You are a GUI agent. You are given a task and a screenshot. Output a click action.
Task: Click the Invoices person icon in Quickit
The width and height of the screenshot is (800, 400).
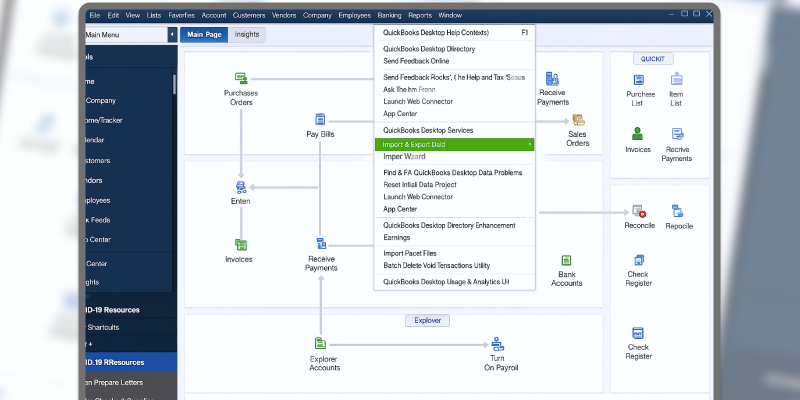[637, 134]
